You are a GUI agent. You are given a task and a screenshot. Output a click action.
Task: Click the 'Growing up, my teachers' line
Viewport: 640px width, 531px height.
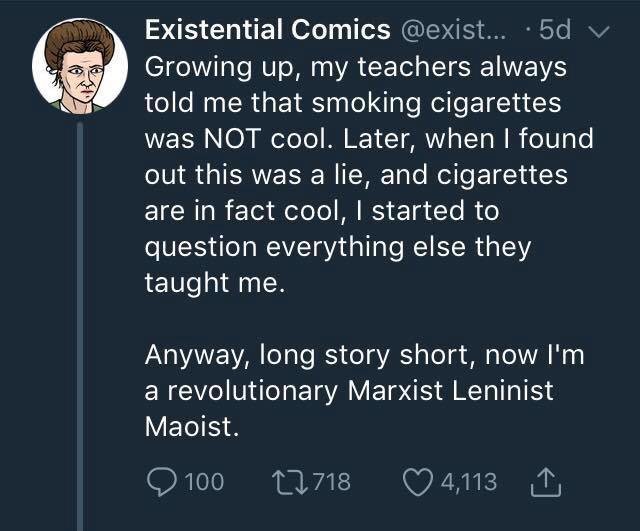pos(356,68)
